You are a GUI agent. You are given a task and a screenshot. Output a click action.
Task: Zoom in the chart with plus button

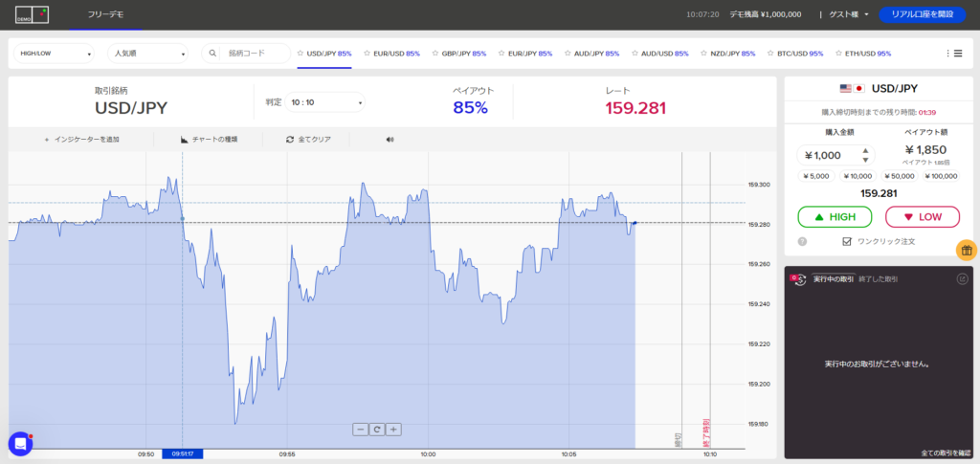(x=393, y=430)
